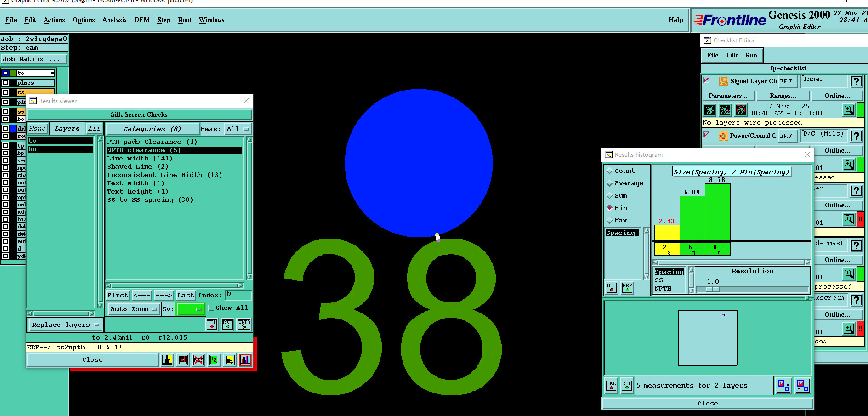Click the second run-action icon under Signal Layer check

[726, 110]
